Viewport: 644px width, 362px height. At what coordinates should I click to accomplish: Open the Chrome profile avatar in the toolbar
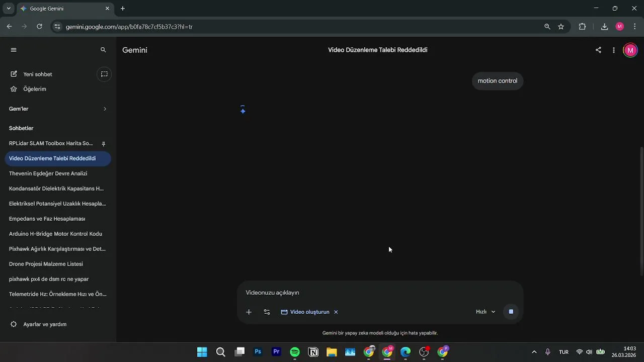pyautogui.click(x=620, y=27)
